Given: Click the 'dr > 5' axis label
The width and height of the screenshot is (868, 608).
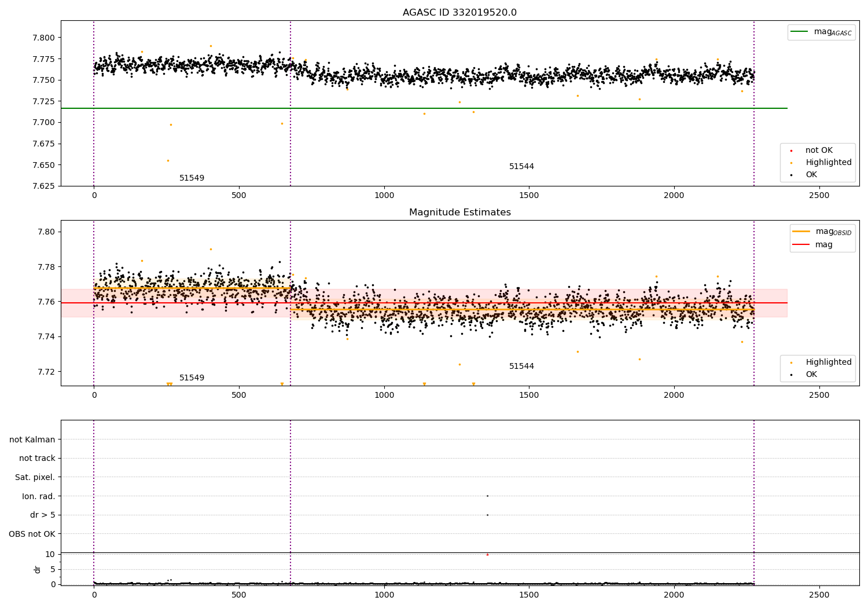Looking at the screenshot, I should pyautogui.click(x=43, y=515).
